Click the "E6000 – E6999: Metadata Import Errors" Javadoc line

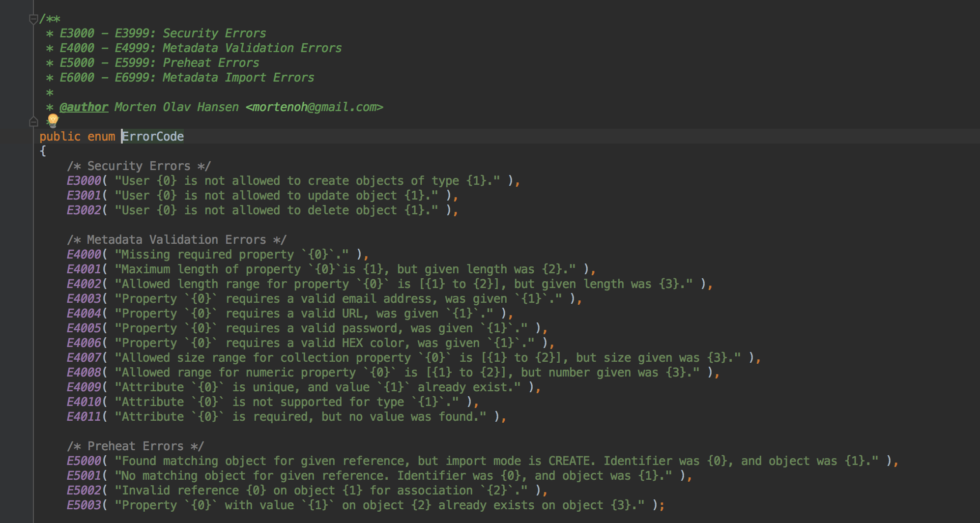(187, 78)
